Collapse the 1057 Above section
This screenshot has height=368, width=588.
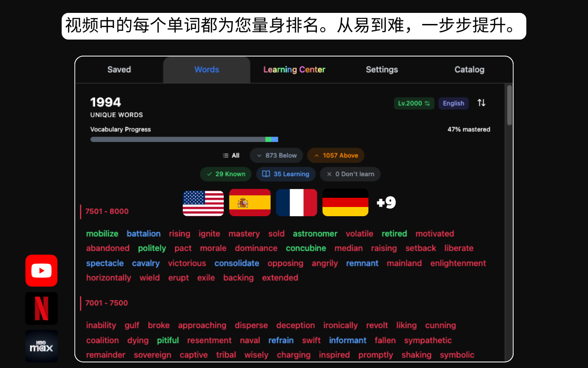pos(336,155)
